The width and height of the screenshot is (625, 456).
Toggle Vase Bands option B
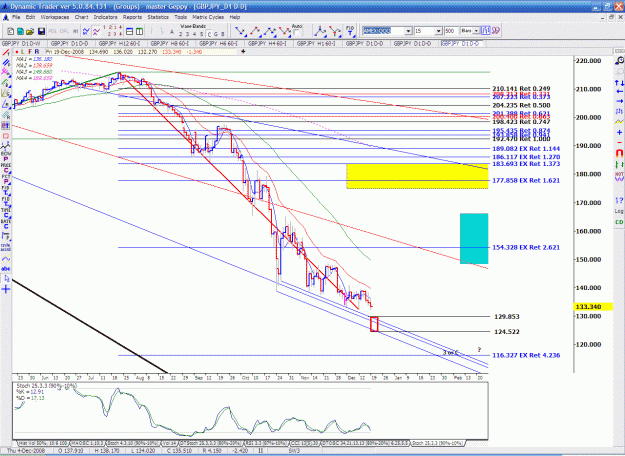(222, 34)
